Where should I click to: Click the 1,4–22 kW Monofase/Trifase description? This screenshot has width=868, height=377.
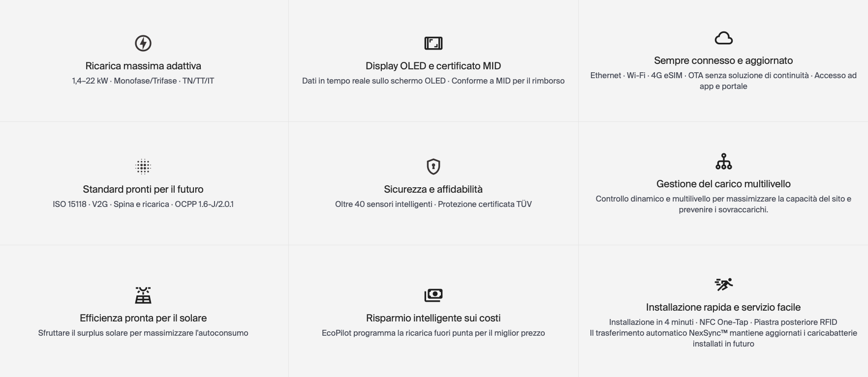143,81
